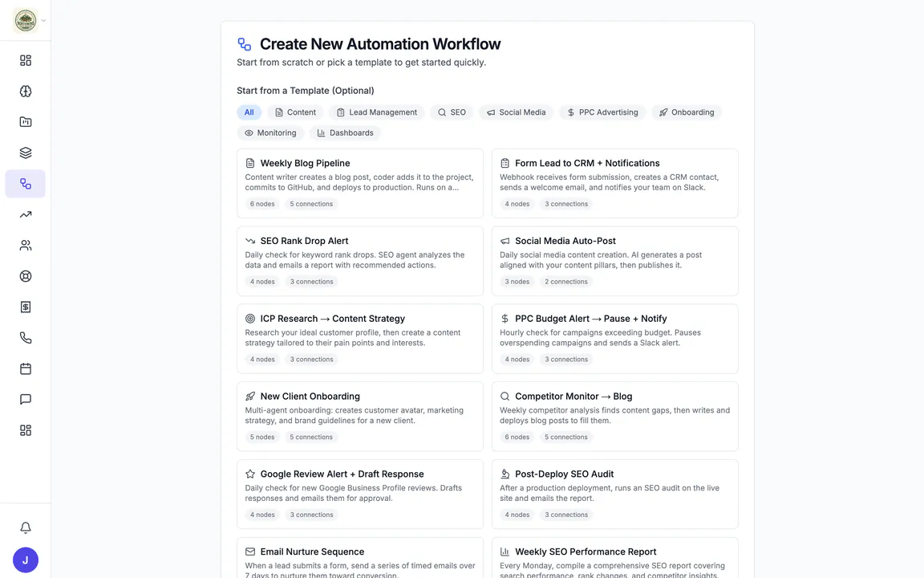
Task: Click the microscope icon on Post-Deploy SEO Audit
Action: (x=505, y=474)
